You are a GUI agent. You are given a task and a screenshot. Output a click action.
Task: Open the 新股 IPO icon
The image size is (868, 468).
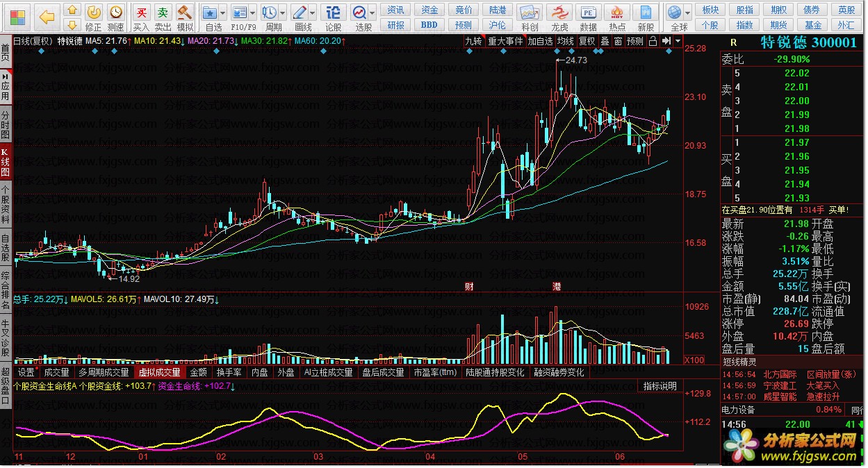pyautogui.click(x=646, y=12)
